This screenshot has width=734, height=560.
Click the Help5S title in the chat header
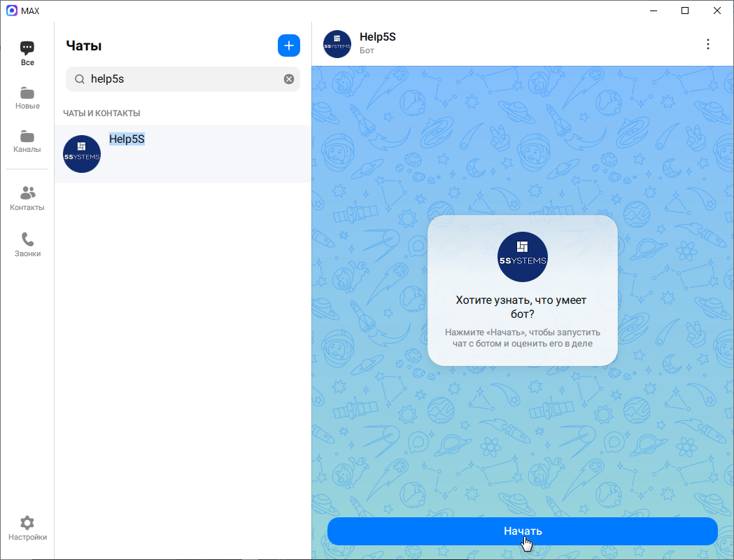tap(378, 37)
